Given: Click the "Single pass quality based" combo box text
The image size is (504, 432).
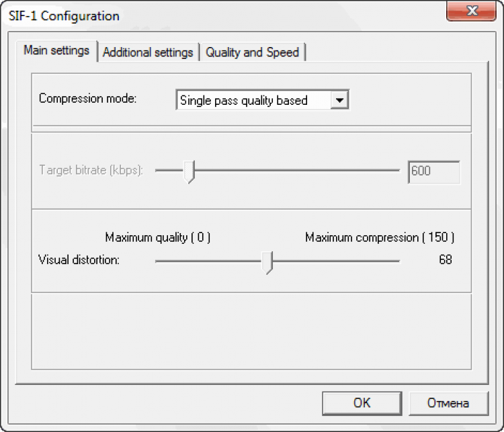Looking at the screenshot, I should (252, 101).
